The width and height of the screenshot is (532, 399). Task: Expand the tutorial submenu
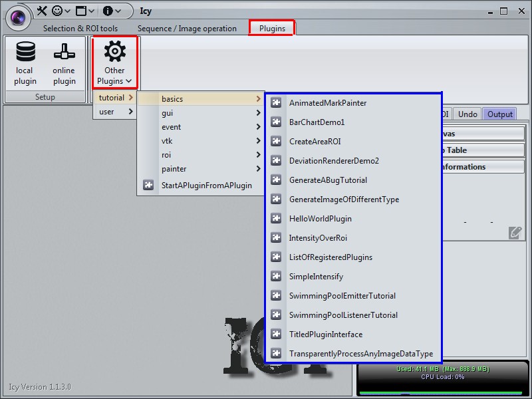[x=115, y=98]
